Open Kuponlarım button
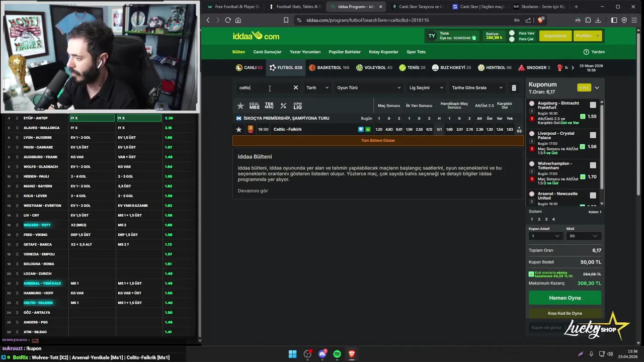644x362 pixels. [555, 36]
